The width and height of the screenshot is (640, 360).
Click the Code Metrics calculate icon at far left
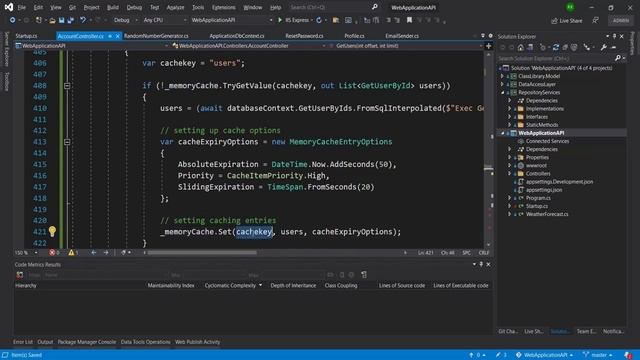pos(20,275)
